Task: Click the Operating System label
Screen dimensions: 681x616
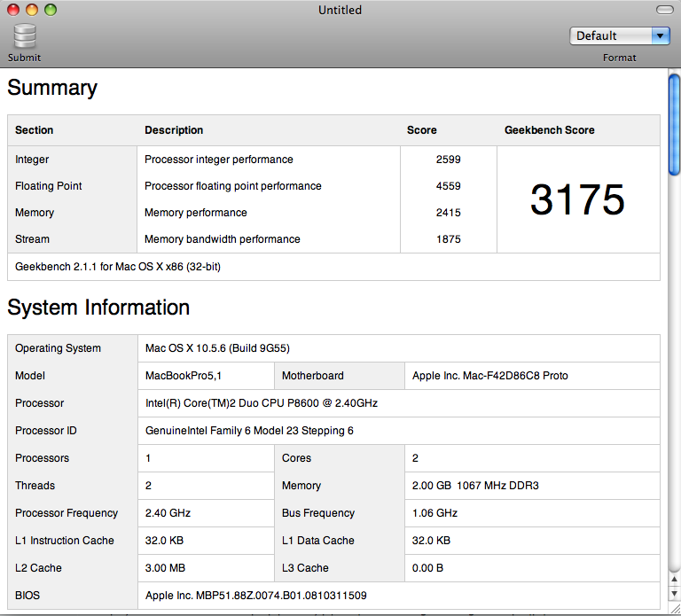Action: pyautogui.click(x=58, y=348)
